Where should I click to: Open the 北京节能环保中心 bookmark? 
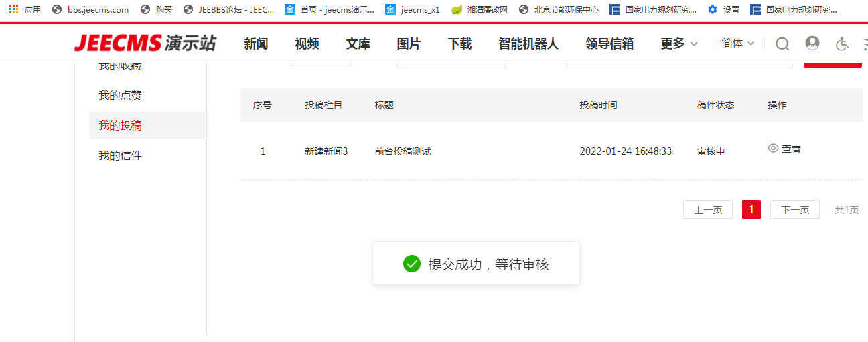(559, 9)
